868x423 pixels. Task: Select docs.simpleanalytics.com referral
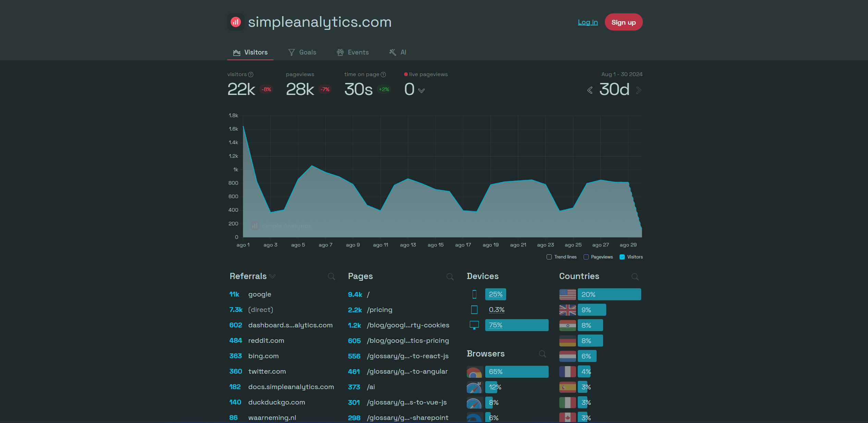(282, 387)
